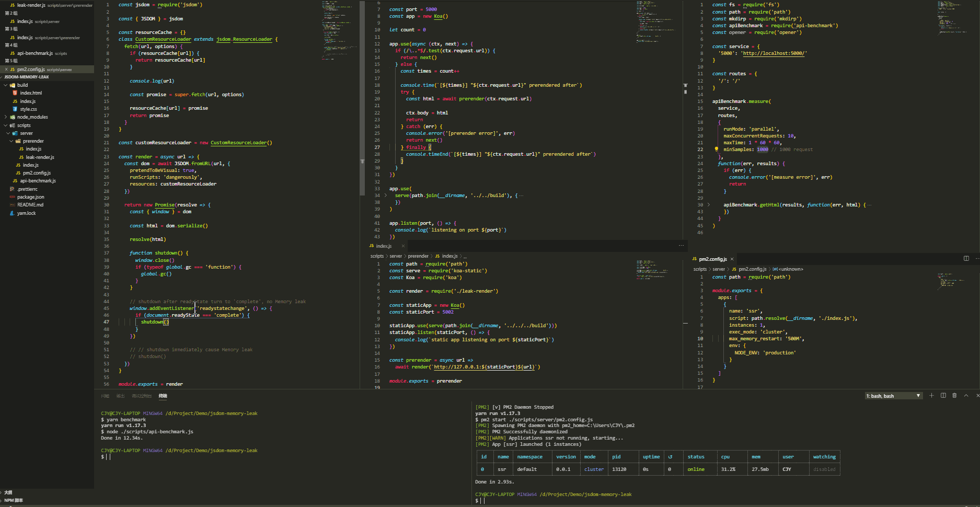Collapse the build folder

point(6,85)
